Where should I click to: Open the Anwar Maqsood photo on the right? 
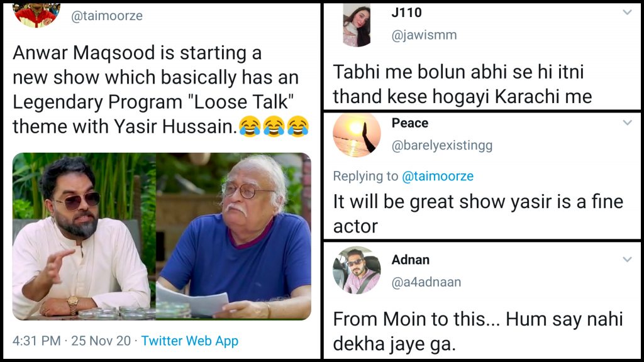point(233,236)
